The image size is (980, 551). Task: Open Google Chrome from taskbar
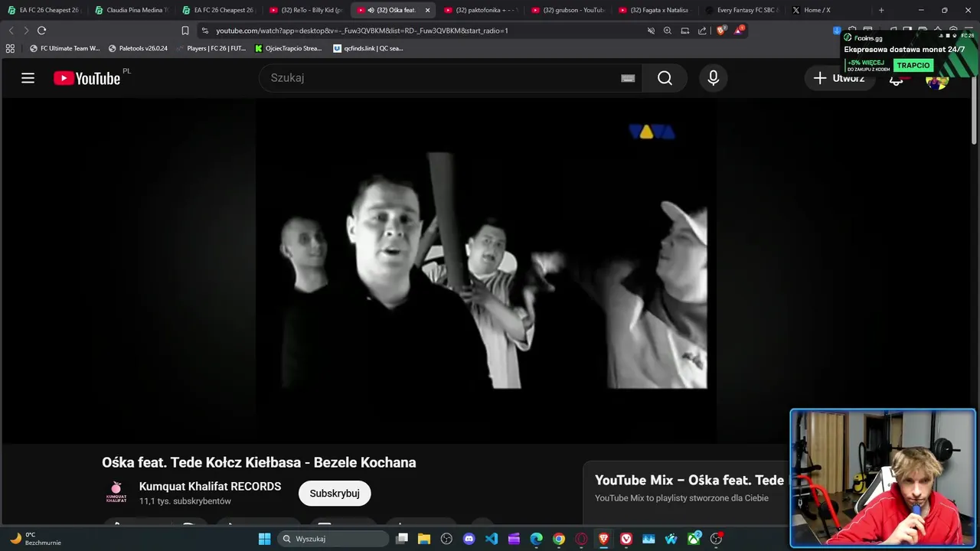pos(559,539)
